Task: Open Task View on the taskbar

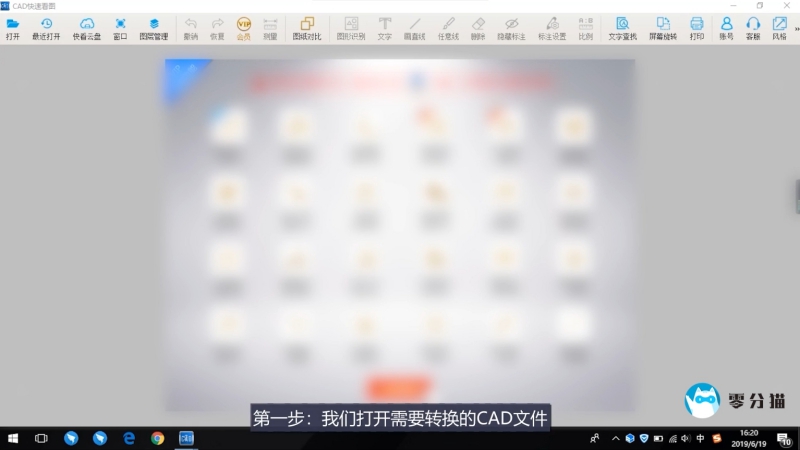Action: coord(41,438)
